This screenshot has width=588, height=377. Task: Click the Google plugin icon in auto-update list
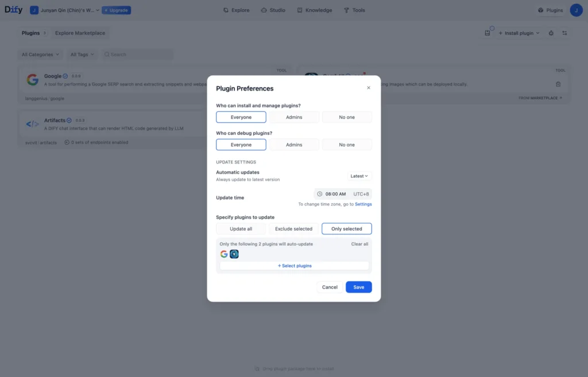point(224,254)
